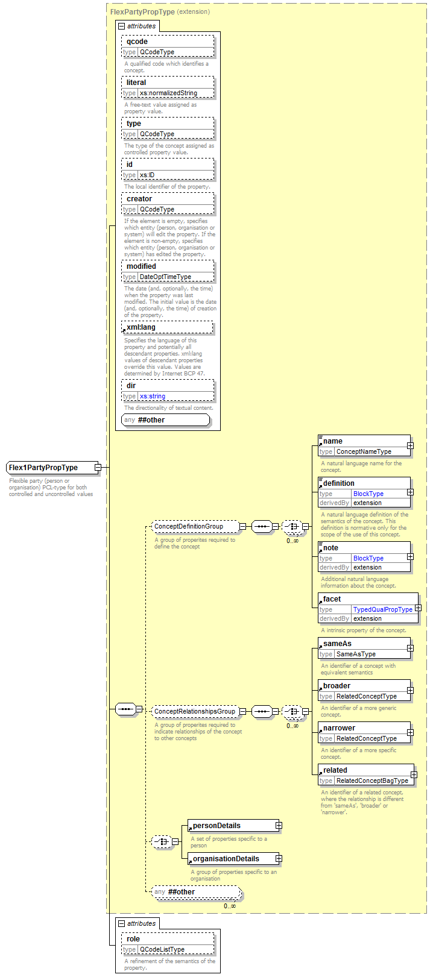The image size is (433, 980).
Task: Click the choice icon before personDetails
Action: coord(161,841)
